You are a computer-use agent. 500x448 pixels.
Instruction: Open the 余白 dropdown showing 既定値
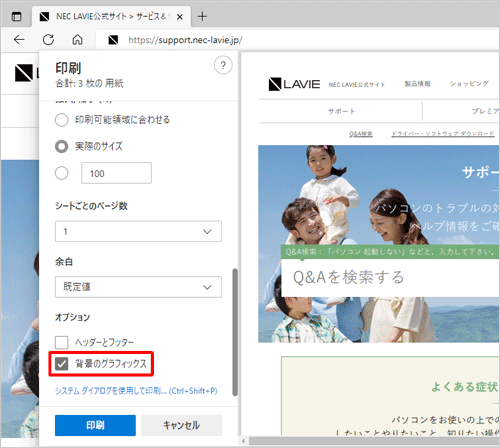coord(138,287)
